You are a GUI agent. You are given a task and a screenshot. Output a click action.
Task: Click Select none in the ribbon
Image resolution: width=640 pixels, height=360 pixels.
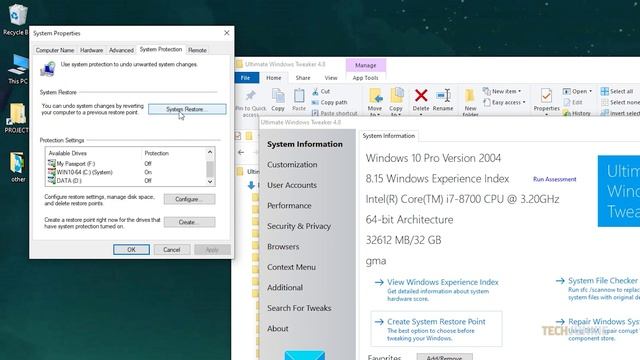tap(620, 102)
